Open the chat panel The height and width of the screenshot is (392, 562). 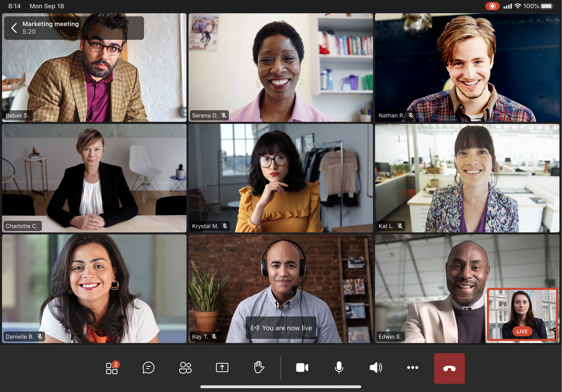click(x=148, y=367)
